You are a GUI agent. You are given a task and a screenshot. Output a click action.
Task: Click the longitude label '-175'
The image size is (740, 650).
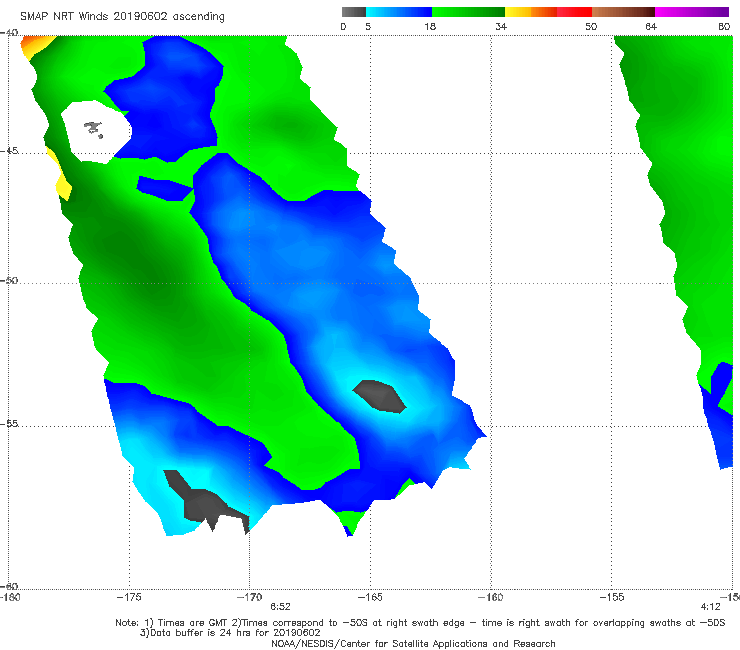click(129, 597)
